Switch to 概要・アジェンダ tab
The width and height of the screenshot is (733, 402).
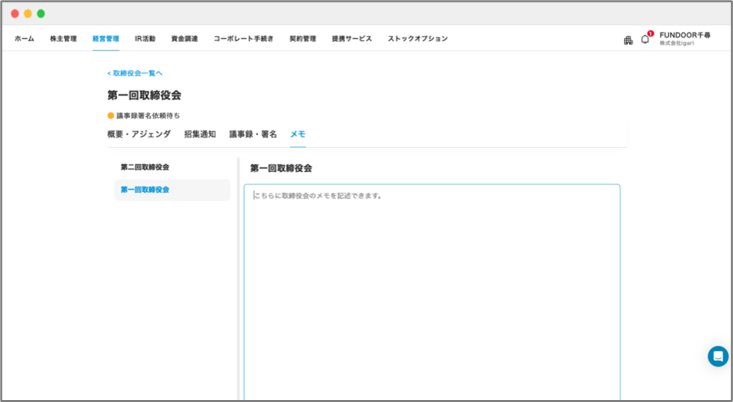click(139, 134)
